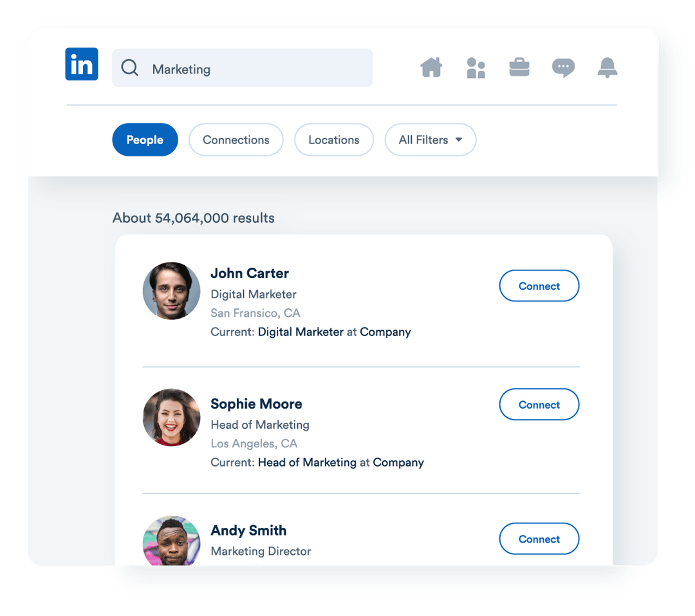The width and height of the screenshot is (695, 616).
Task: Activate the Locations filter pill
Action: (x=334, y=140)
